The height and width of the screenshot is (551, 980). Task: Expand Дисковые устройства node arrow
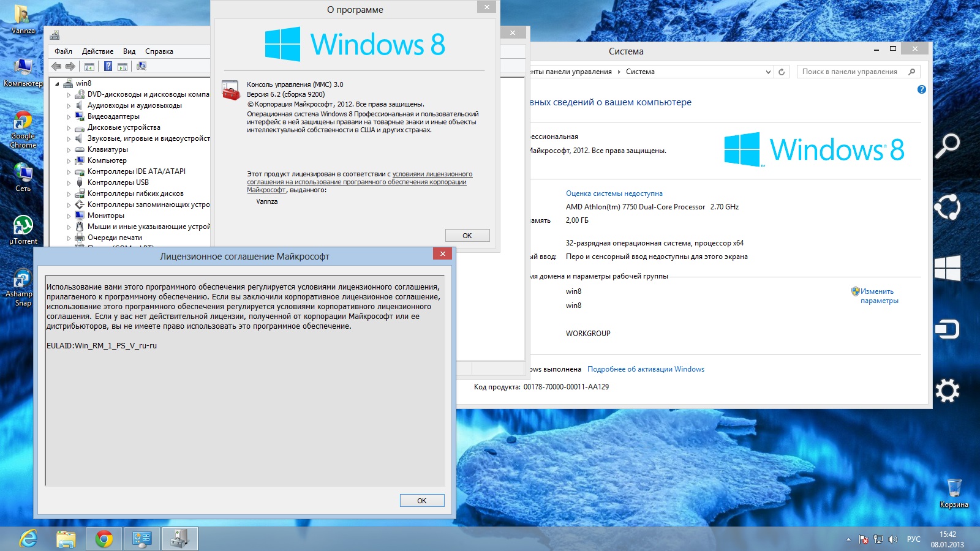(69, 128)
